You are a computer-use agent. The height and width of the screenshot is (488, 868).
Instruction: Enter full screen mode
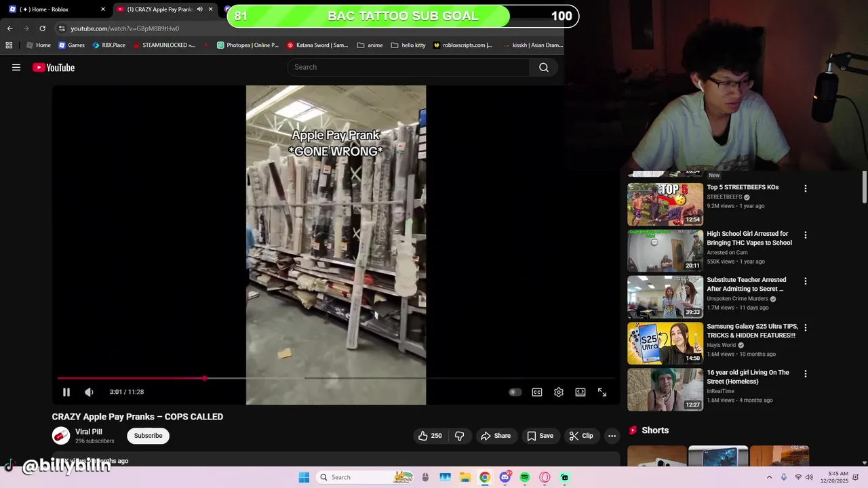(x=602, y=392)
